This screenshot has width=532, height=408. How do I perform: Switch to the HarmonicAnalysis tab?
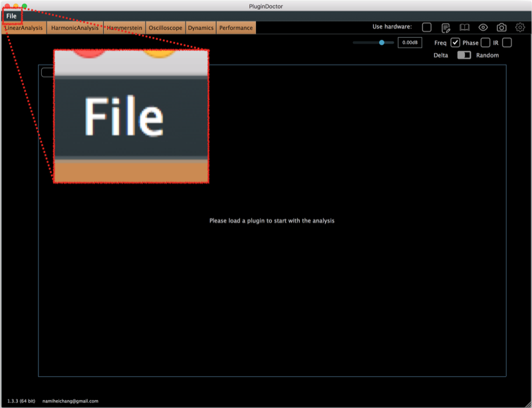(75, 28)
